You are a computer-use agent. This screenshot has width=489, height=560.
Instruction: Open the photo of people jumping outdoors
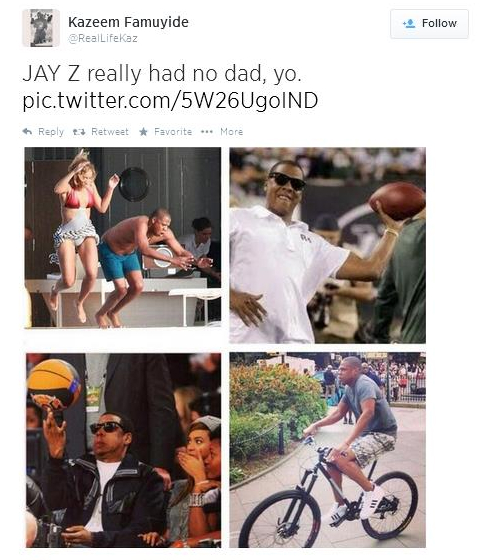[123, 238]
